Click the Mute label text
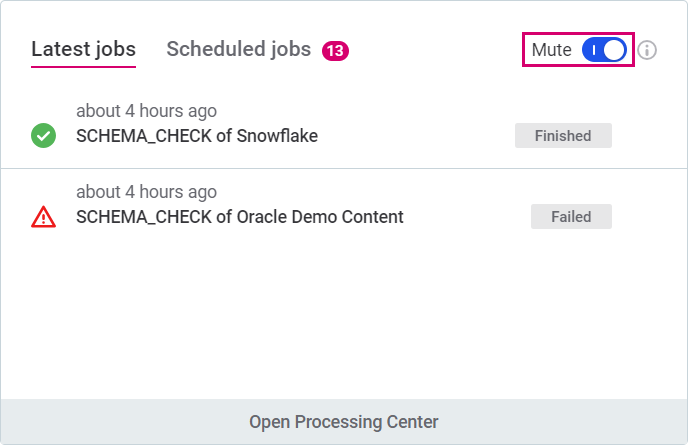The width and height of the screenshot is (688, 445). pyautogui.click(x=551, y=50)
